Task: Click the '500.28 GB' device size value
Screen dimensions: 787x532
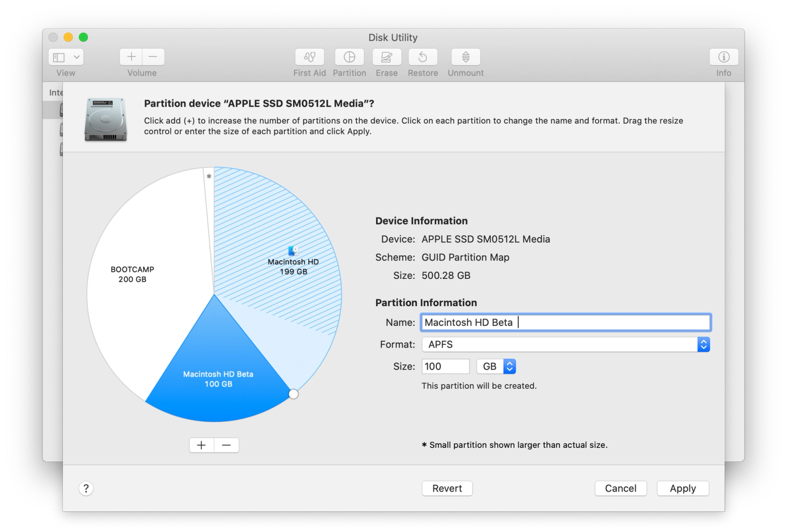Action: tap(446, 275)
